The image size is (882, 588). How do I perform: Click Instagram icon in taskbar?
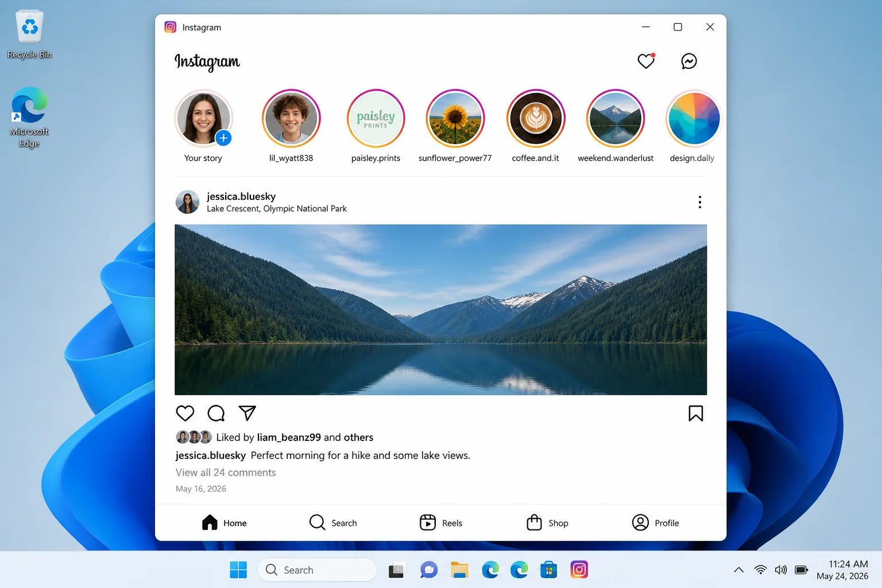click(x=579, y=570)
